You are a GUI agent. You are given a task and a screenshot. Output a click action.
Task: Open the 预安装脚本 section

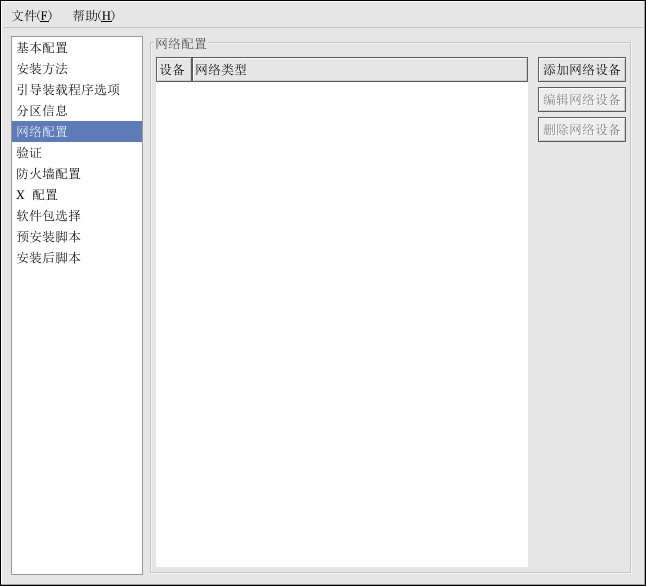coord(48,237)
